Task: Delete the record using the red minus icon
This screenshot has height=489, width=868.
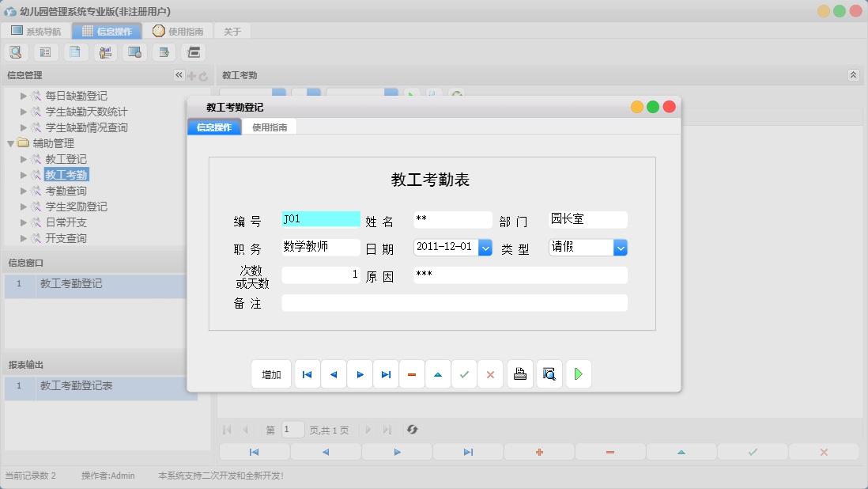Action: coord(412,373)
